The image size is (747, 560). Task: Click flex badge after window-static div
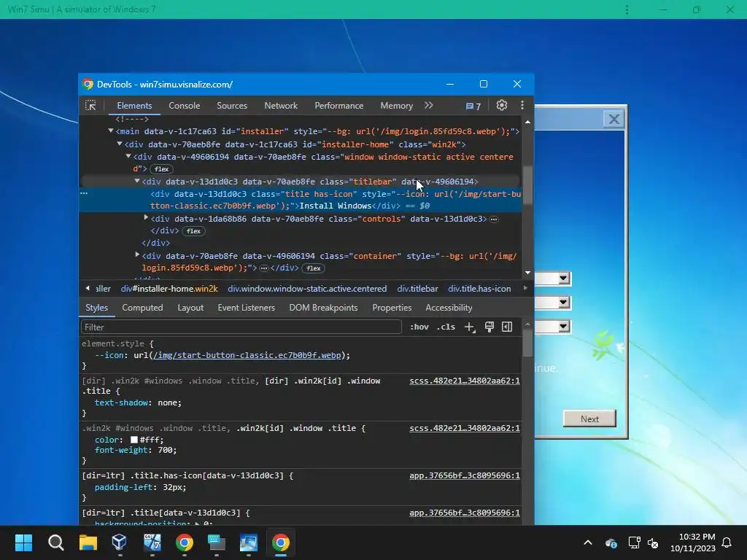(x=161, y=169)
